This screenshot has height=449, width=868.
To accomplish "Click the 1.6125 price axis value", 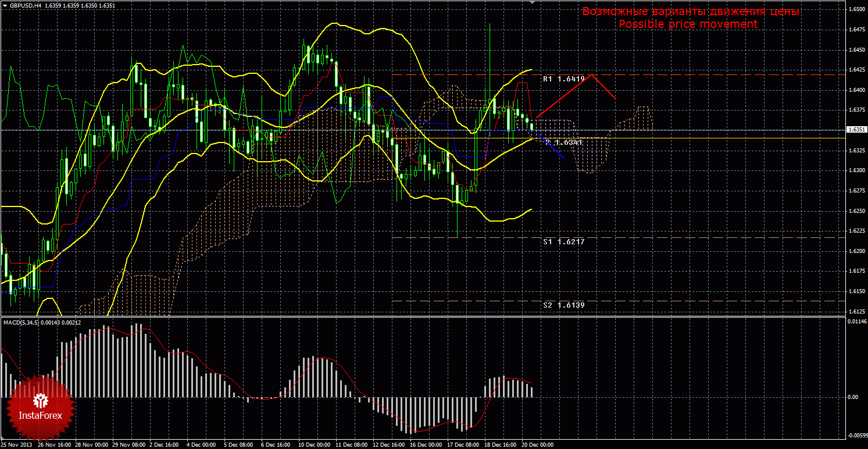I will pyautogui.click(x=856, y=312).
